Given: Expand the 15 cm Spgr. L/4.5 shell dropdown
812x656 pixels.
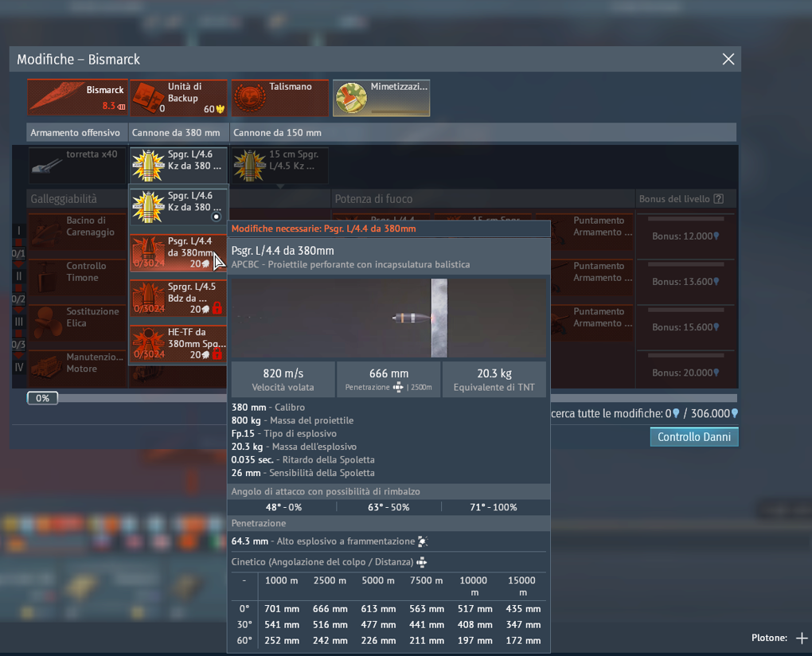Looking at the screenshot, I should point(279,165).
